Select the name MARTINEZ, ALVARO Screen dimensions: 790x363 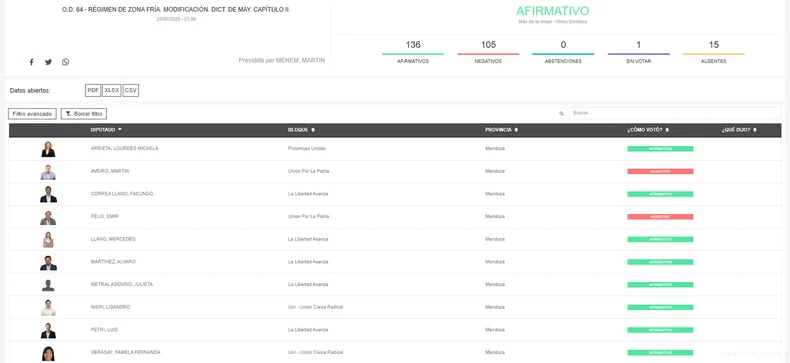click(x=113, y=262)
